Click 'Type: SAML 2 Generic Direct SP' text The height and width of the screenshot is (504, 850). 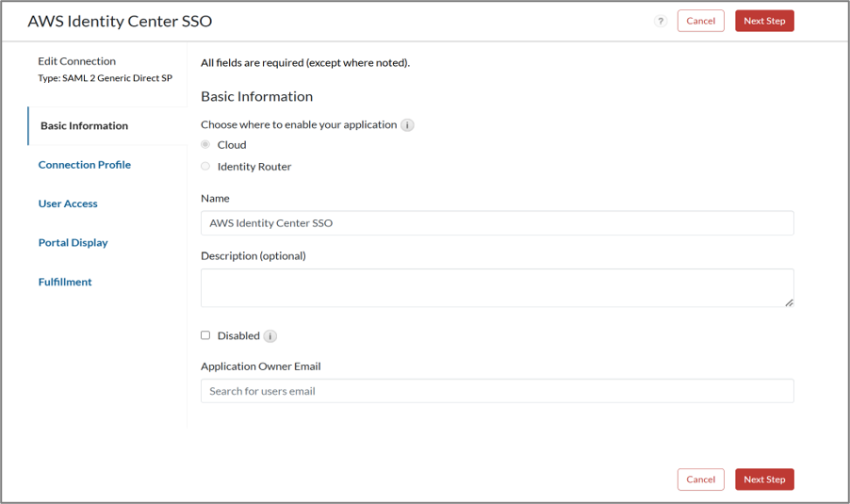click(x=106, y=78)
